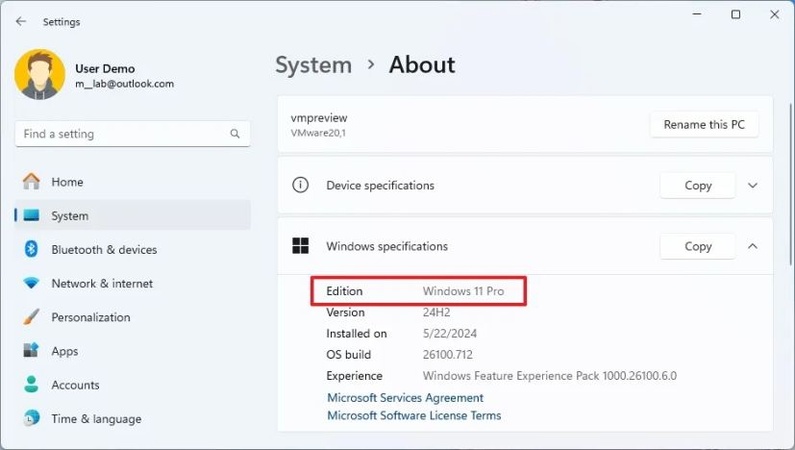The width and height of the screenshot is (795, 450).
Task: Click the Rename this PC button
Action: point(704,125)
